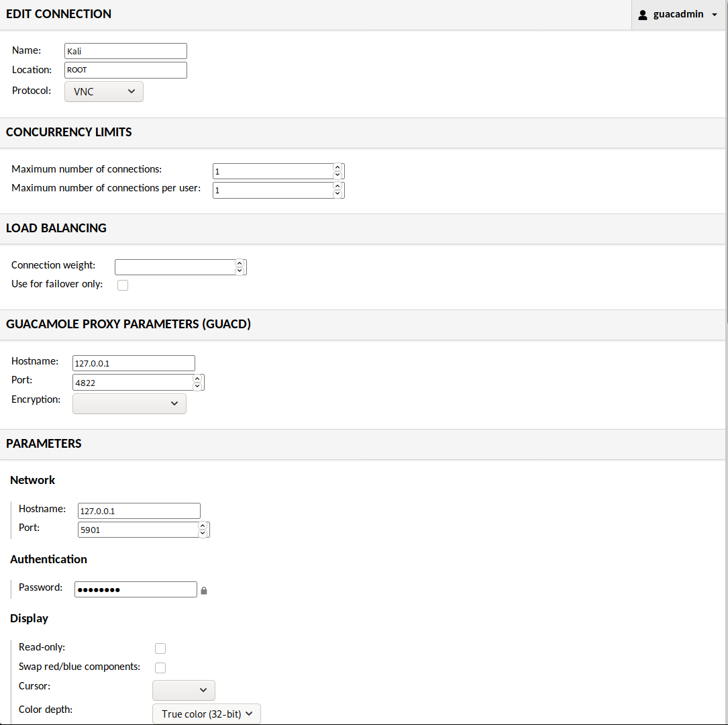This screenshot has height=725, width=728.
Task: Click the lock icon next to Password
Action: [x=204, y=591]
